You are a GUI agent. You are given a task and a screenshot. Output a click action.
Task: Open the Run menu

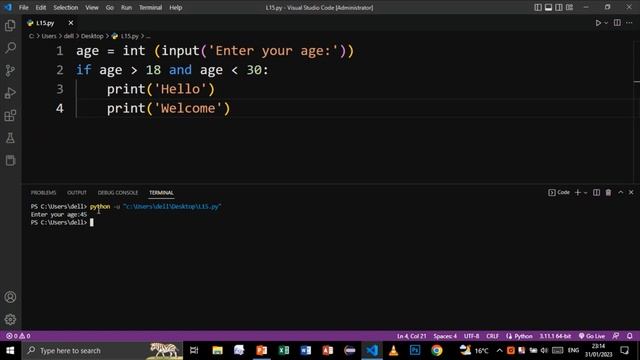click(126, 7)
